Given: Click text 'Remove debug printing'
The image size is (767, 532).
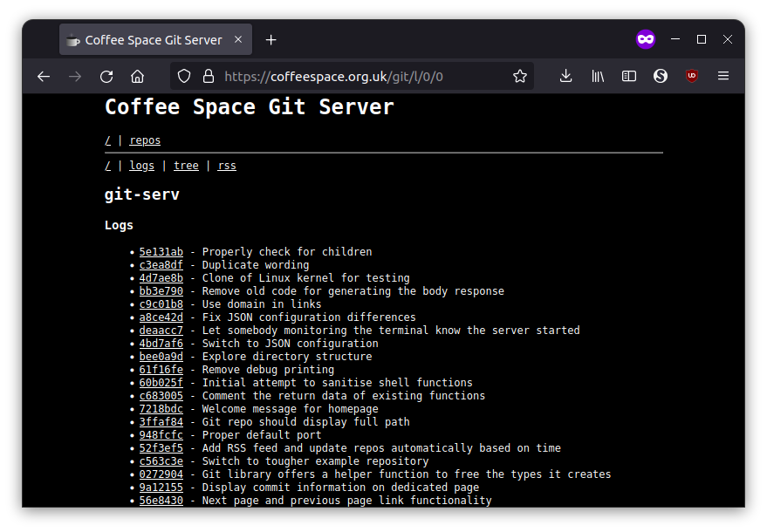Looking at the screenshot, I should (268, 370).
